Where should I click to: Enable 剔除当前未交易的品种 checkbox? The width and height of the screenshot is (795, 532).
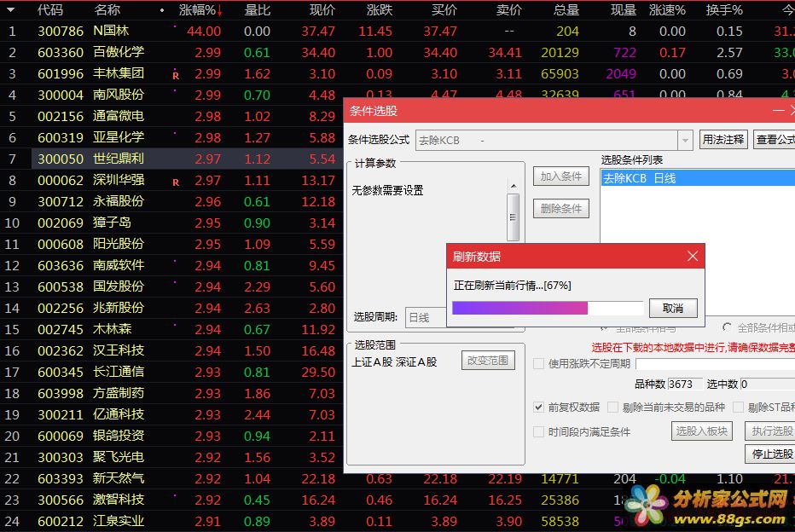coord(612,407)
